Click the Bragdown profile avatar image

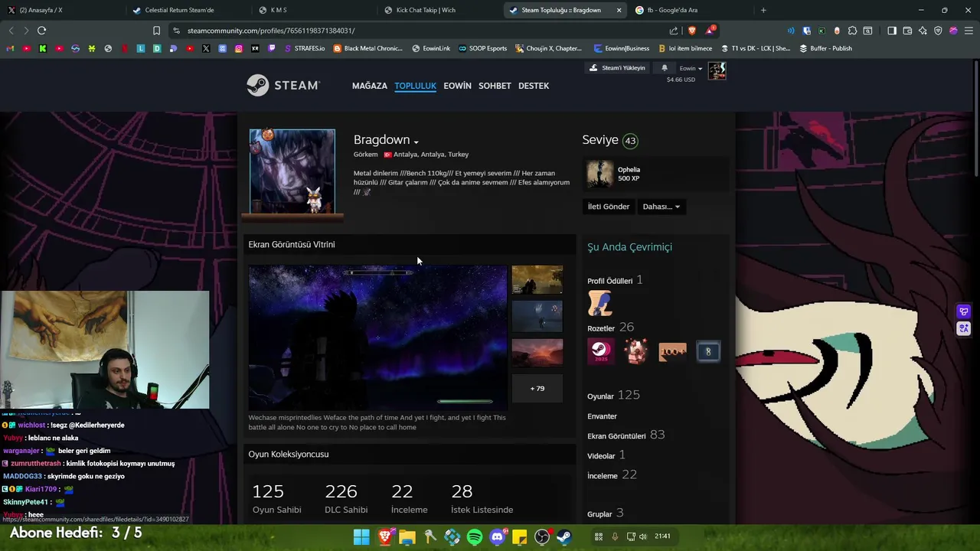coord(292,171)
